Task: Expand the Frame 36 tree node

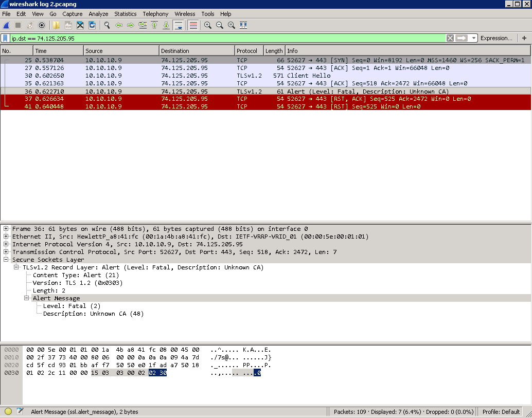Action: 6,228
